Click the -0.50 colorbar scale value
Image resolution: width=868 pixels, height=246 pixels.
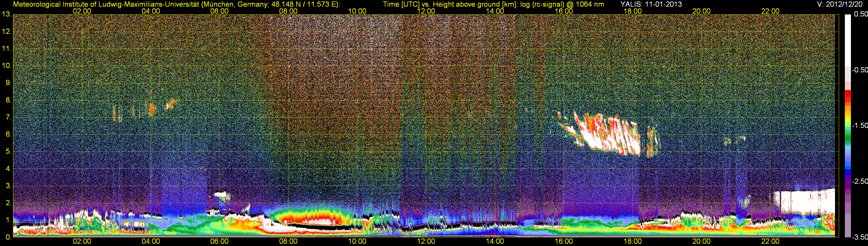[x=860, y=70]
